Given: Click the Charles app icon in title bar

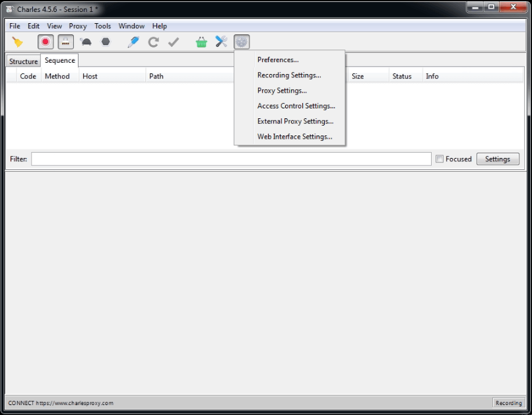Looking at the screenshot, I should pos(9,9).
